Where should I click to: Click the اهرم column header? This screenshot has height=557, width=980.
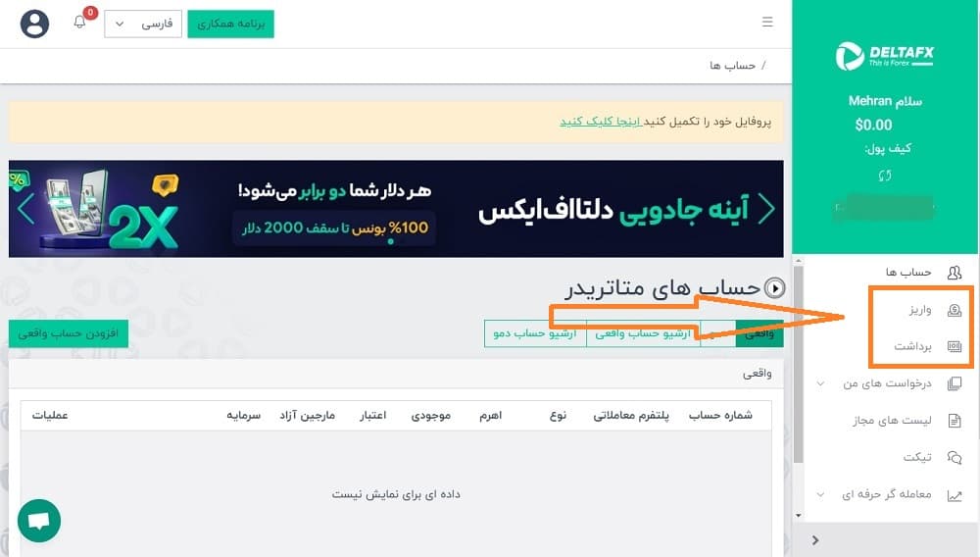[490, 415]
